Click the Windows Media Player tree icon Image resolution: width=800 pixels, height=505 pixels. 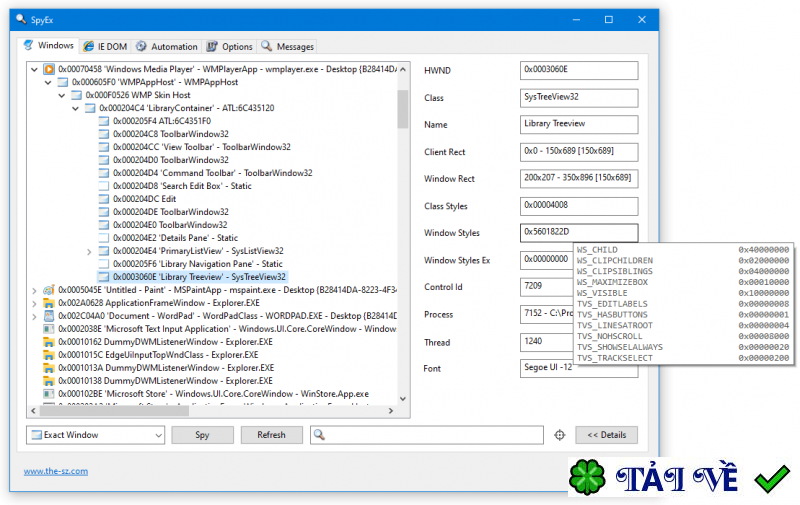pyautogui.click(x=49, y=69)
